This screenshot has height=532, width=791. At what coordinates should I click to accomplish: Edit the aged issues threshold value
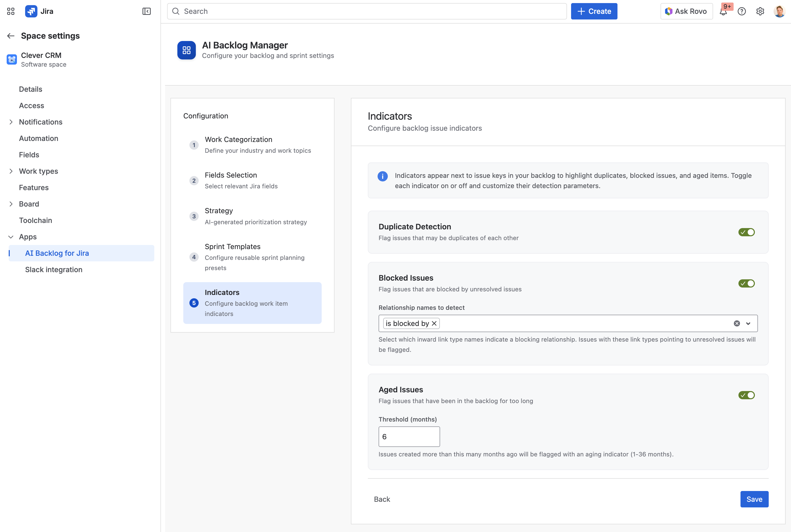point(409,436)
